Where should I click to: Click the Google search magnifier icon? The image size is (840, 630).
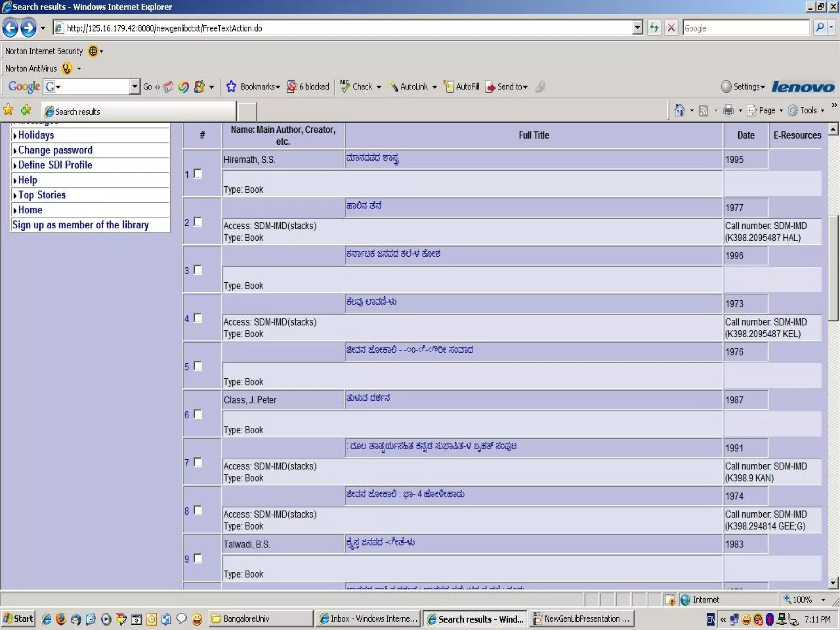(819, 28)
